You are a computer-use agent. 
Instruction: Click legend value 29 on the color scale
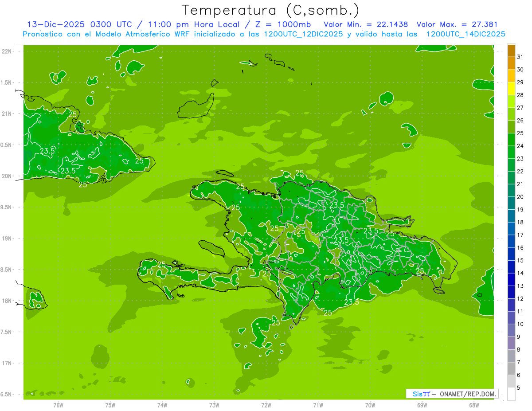coord(520,82)
